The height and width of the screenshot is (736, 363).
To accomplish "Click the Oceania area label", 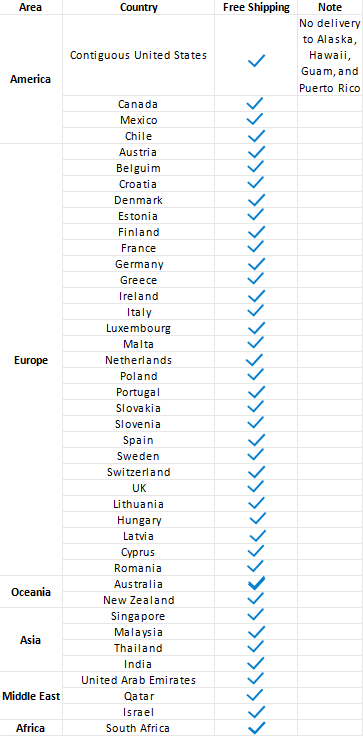I will pyautogui.click(x=31, y=592).
